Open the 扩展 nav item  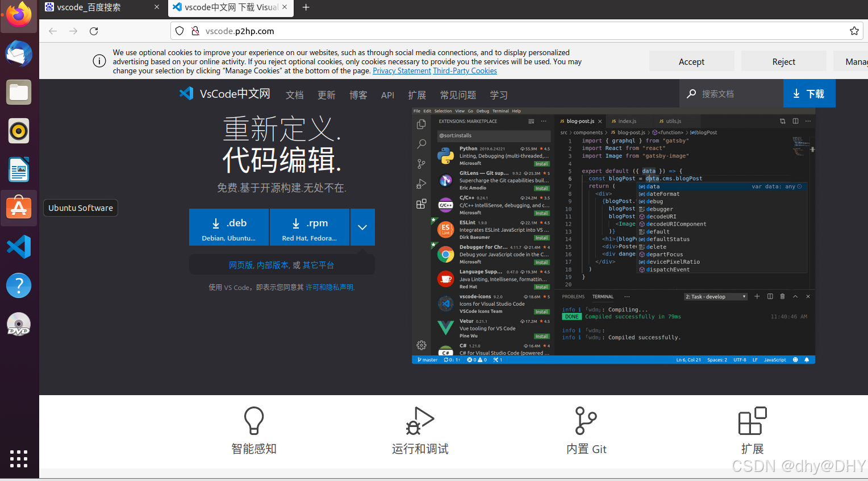pyautogui.click(x=417, y=95)
